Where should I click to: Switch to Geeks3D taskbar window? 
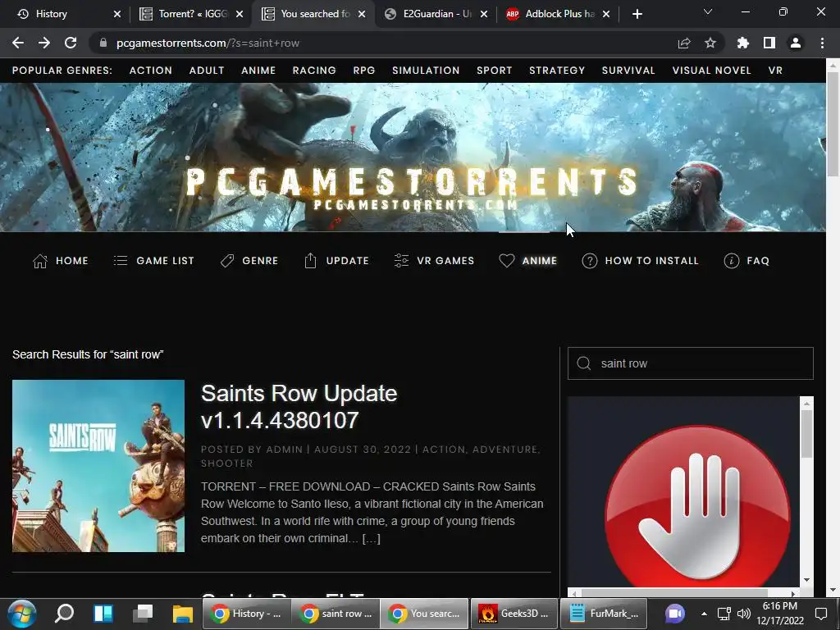click(x=514, y=614)
